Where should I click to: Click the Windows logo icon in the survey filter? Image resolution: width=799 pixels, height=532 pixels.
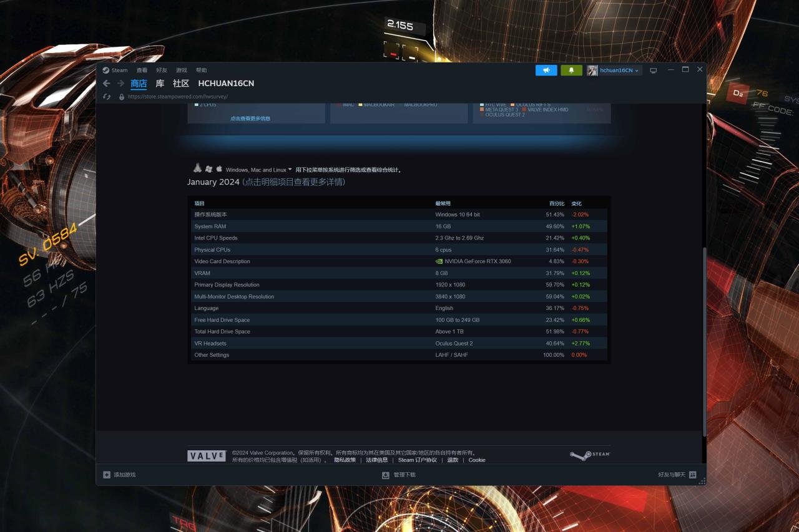(x=208, y=169)
